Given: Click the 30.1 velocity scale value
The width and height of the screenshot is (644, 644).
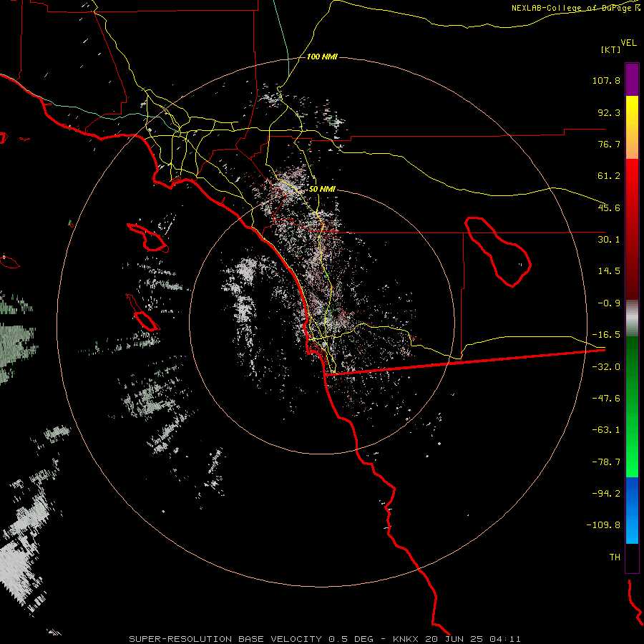Looking at the screenshot, I should pyautogui.click(x=609, y=240).
